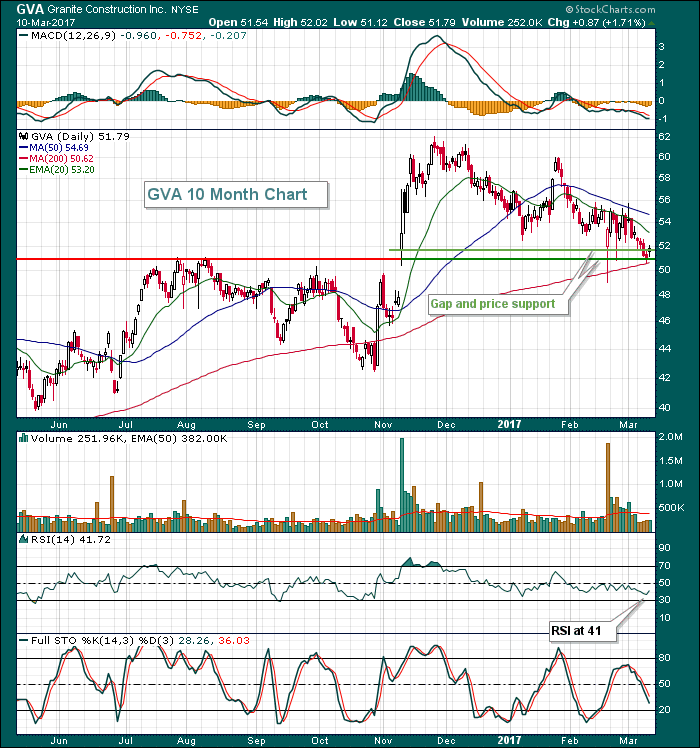Click the tall orange late-February volume bar
Screen dimensions: 700x748
(x=608, y=488)
